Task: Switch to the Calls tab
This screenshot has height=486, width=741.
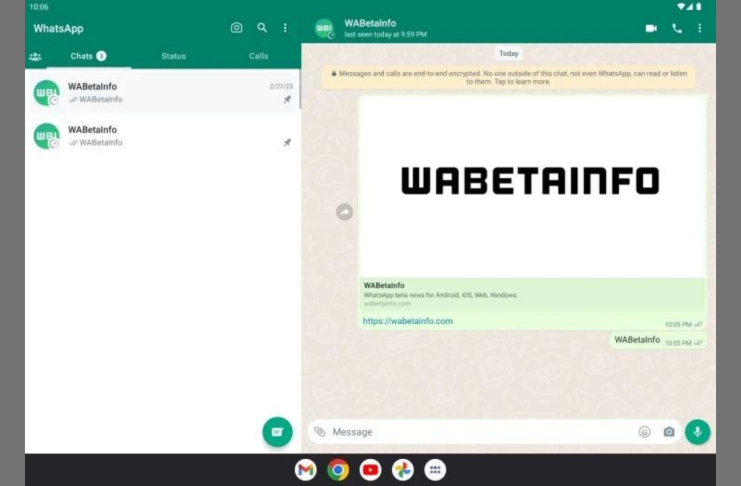Action: (x=258, y=56)
